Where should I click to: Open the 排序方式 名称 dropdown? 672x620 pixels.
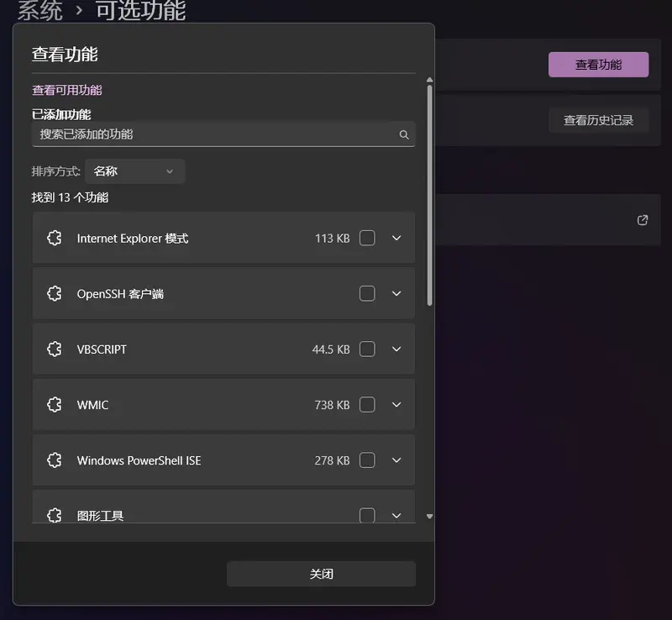(x=134, y=171)
